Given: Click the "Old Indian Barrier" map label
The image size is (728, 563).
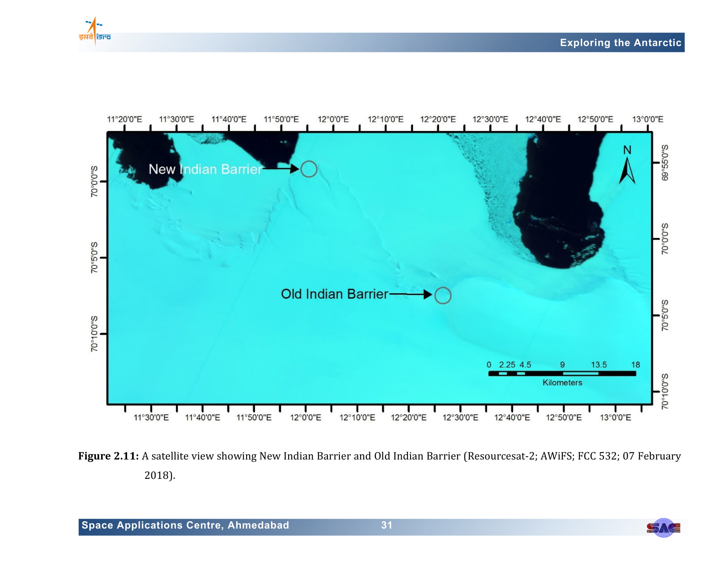Looking at the screenshot, I should tap(334, 294).
